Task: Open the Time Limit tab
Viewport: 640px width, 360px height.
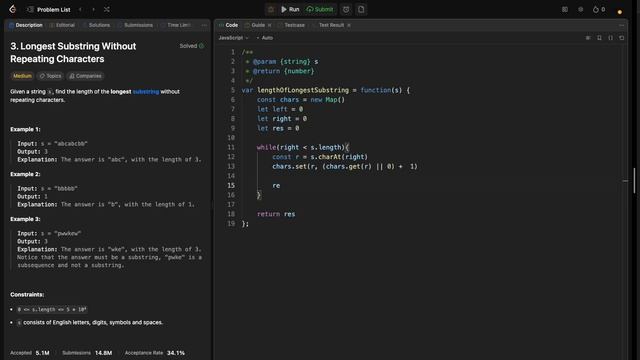Action: tap(176, 25)
